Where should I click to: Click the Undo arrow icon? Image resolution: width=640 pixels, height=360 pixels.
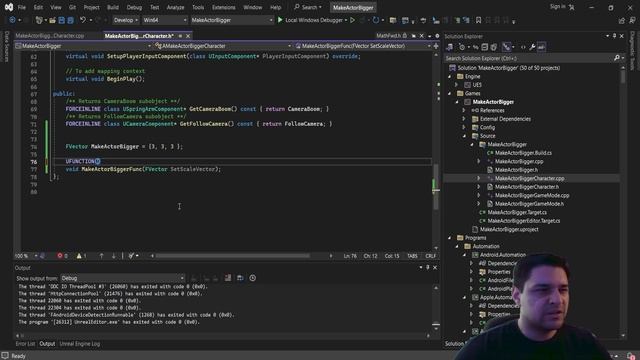(x=83, y=20)
